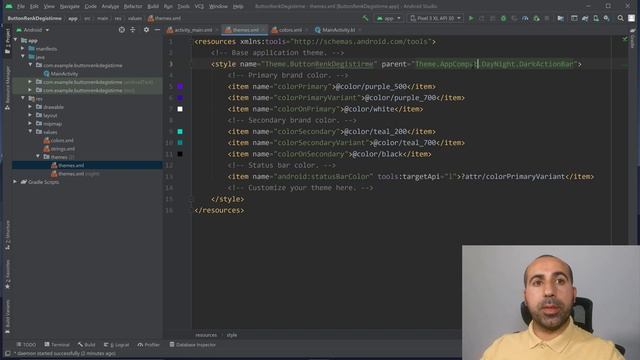
Task: Click the scroll-from-source target icon in the Project panel
Action: coord(122,30)
